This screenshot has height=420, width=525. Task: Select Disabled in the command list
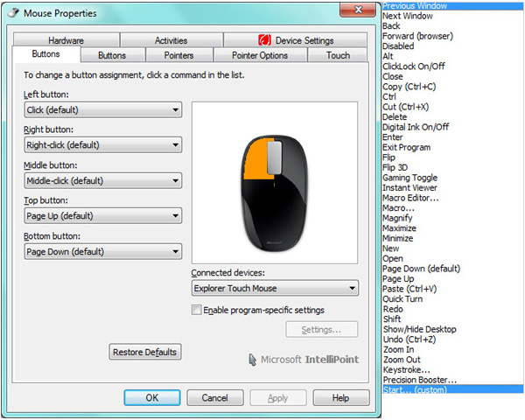[x=452, y=45]
